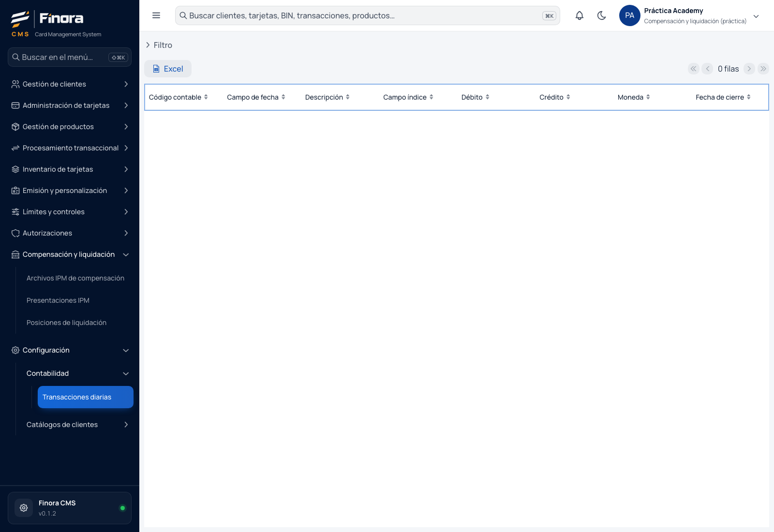
Task: Expand Gestión de clientes menu
Action: (70, 84)
